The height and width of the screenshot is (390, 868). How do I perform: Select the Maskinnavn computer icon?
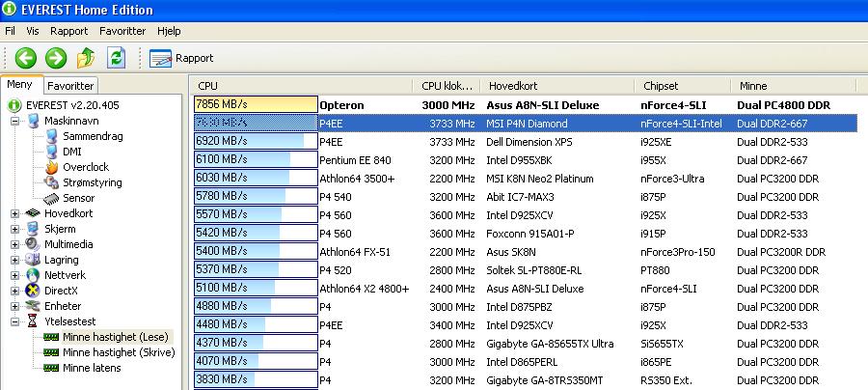[x=33, y=121]
